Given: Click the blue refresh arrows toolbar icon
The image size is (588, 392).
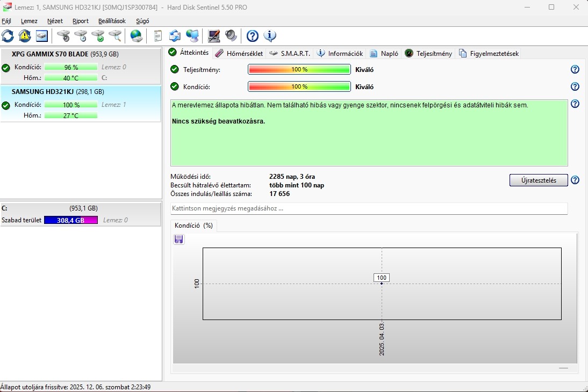Looking at the screenshot, I should [8, 36].
